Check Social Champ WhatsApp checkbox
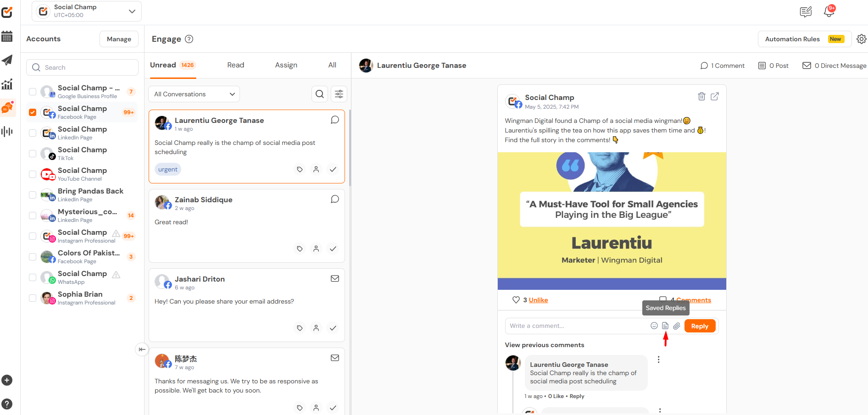868x415 pixels. (33, 277)
